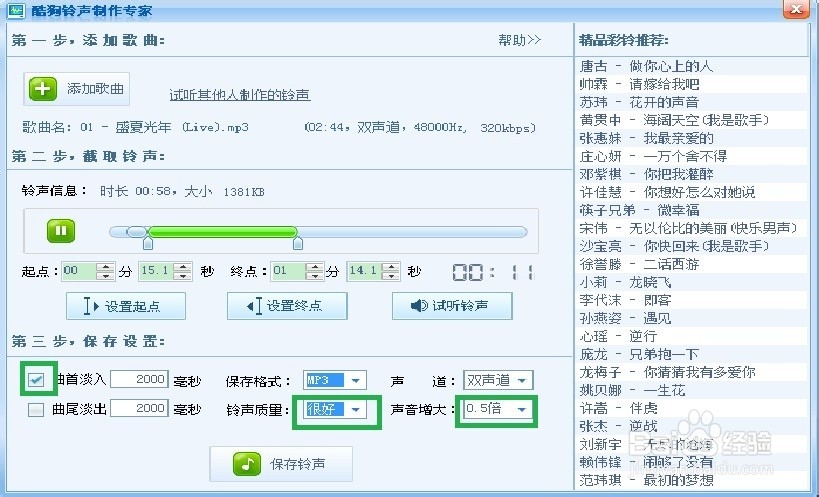Decrease 起点 seconds with the down arrow
Viewport: 819px width, 497px height.
click(x=183, y=276)
